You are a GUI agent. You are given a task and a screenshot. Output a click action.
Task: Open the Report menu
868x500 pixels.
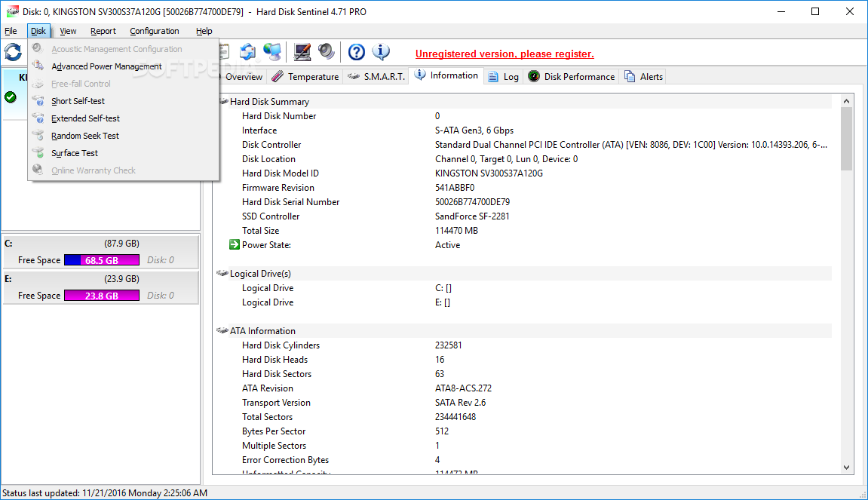[x=103, y=31]
